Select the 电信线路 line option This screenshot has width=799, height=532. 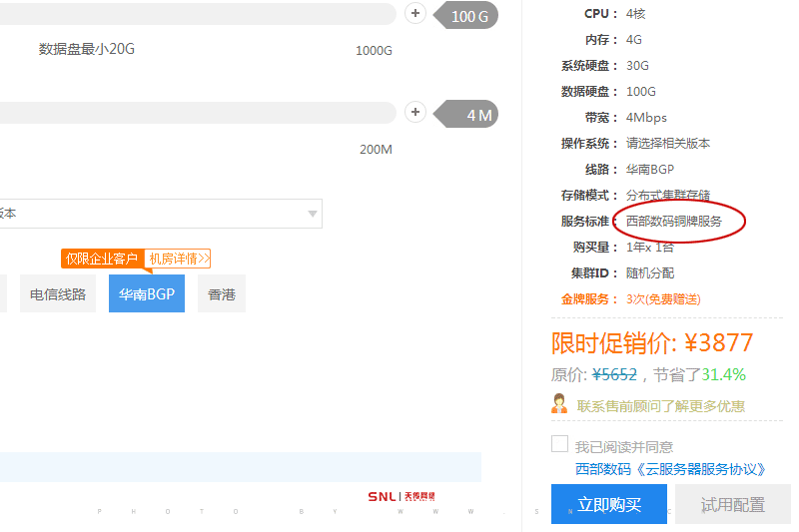pyautogui.click(x=58, y=294)
